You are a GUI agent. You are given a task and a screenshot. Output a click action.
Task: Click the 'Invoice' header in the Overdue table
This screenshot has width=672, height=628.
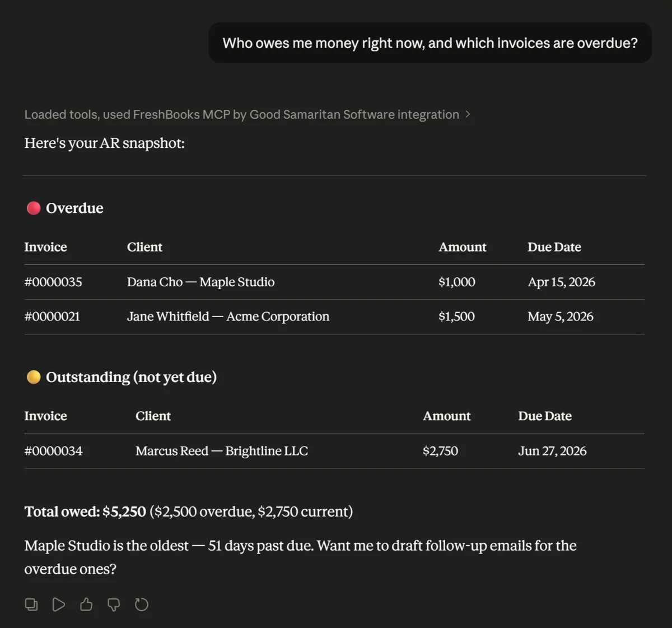click(x=45, y=247)
